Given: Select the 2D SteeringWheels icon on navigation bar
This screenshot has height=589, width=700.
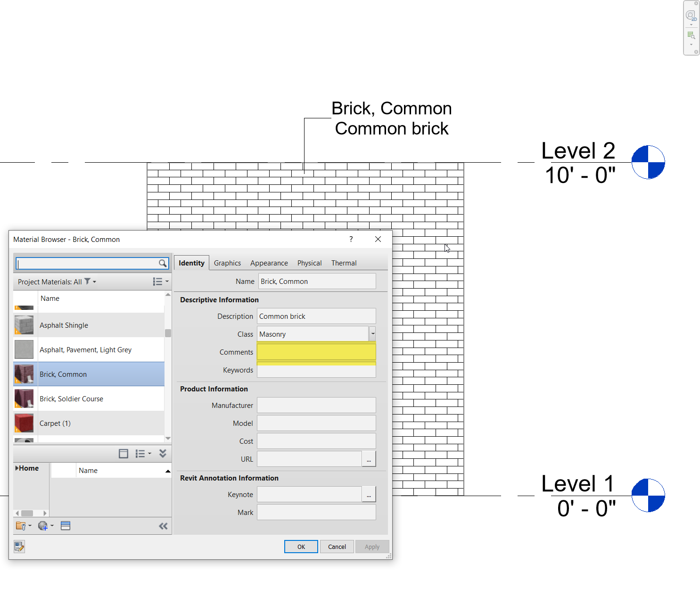Looking at the screenshot, I should [690, 16].
